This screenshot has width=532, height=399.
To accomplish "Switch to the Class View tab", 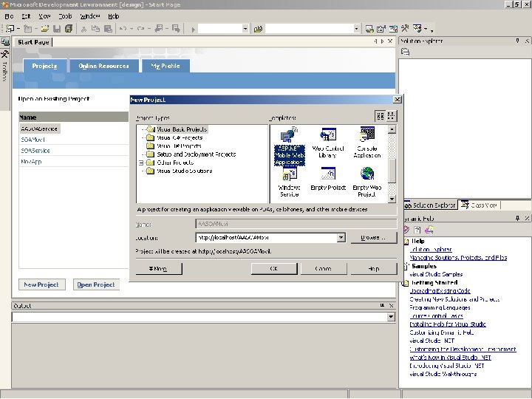I will [x=480, y=205].
